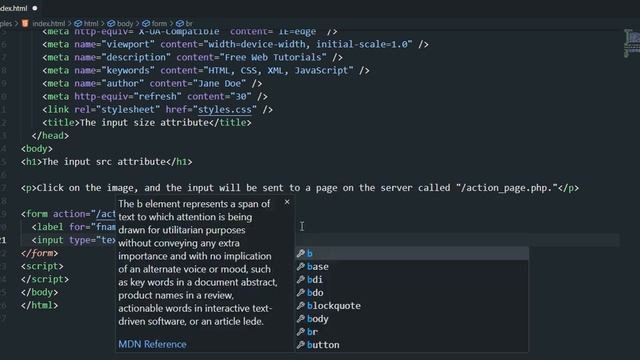The image size is (640, 360).
Task: Click the text 'Free Web Tutorials' in description meta
Action: pyautogui.click(x=273, y=57)
